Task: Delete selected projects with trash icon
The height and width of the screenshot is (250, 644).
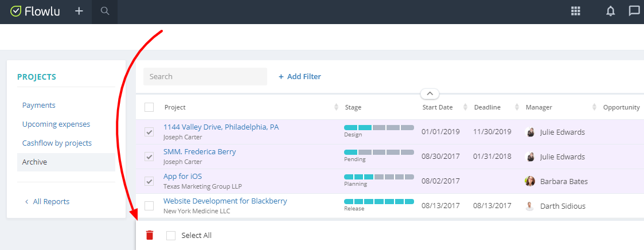Action: pyautogui.click(x=150, y=235)
